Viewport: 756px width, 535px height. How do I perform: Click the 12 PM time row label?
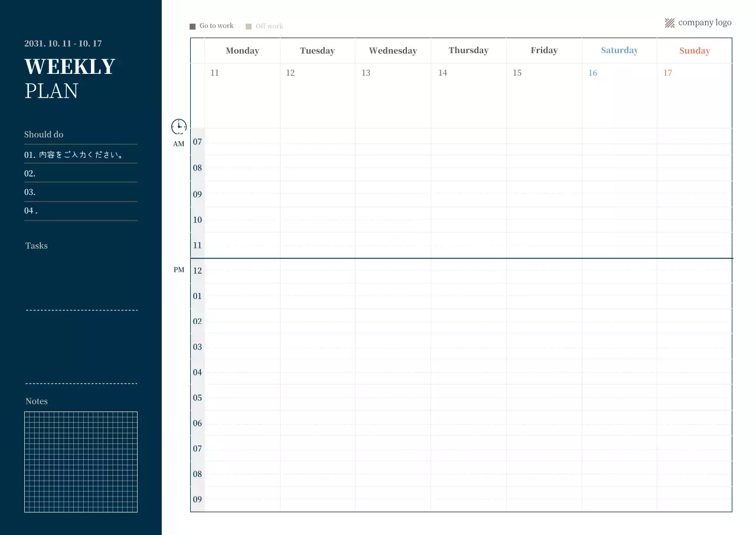coord(197,271)
